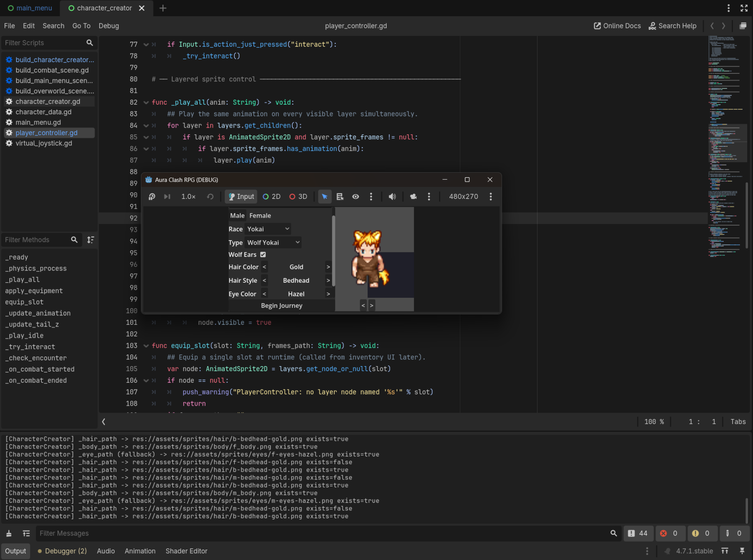Collapse the _play_all function at line 82
Screen dimensions: 753x560
pos(146,103)
